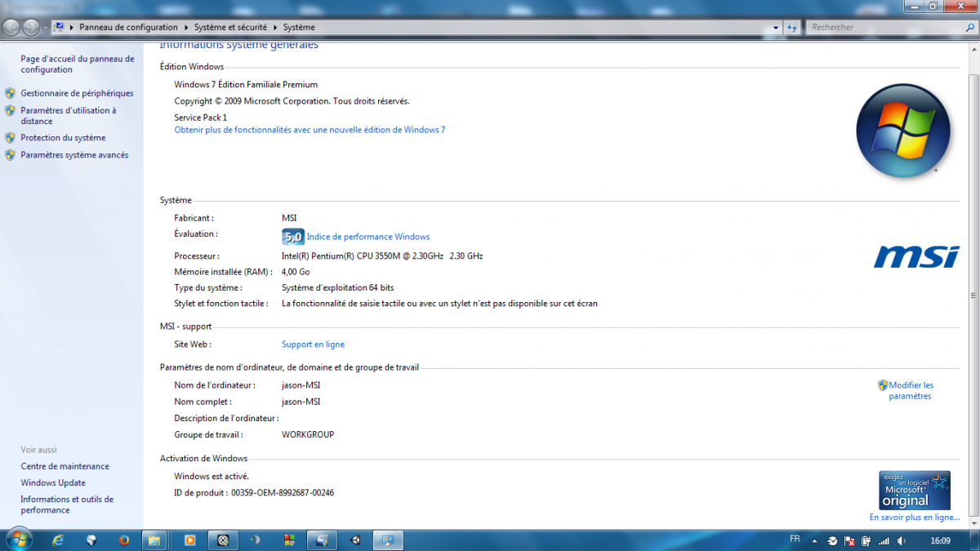The height and width of the screenshot is (551, 980).
Task: Switch to the System control panel taskbar button
Action: click(x=389, y=540)
